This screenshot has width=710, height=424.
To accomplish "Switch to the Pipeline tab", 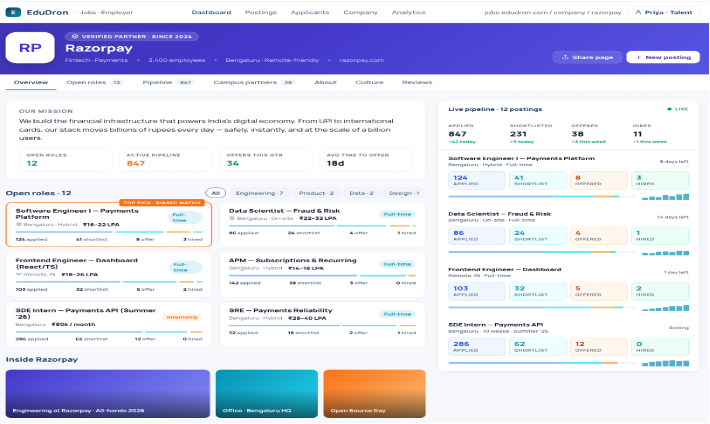I will pos(168,82).
